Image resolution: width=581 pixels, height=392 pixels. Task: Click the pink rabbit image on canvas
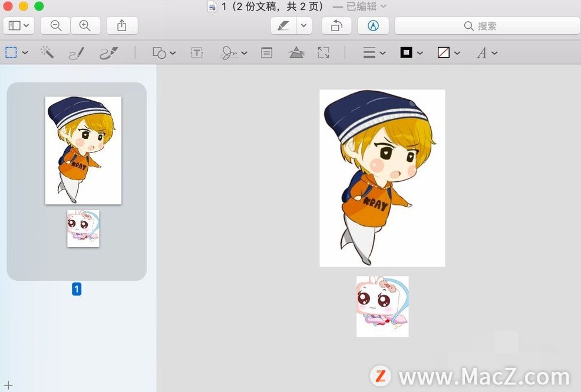pos(382,307)
